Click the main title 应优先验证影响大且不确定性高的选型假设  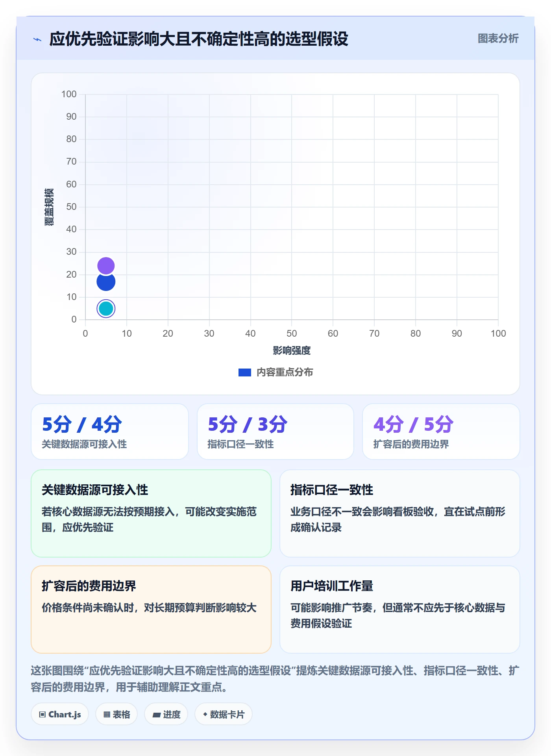(x=199, y=39)
